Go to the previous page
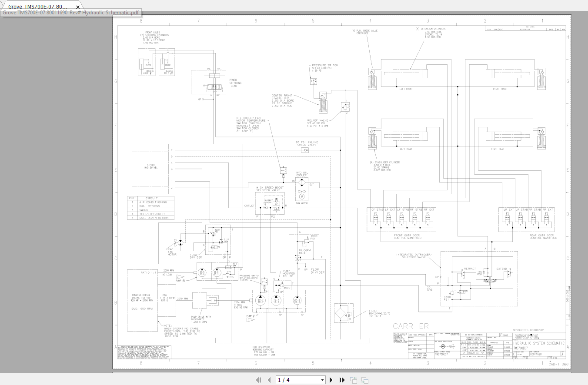The width and height of the screenshot is (588, 385). 269,380
